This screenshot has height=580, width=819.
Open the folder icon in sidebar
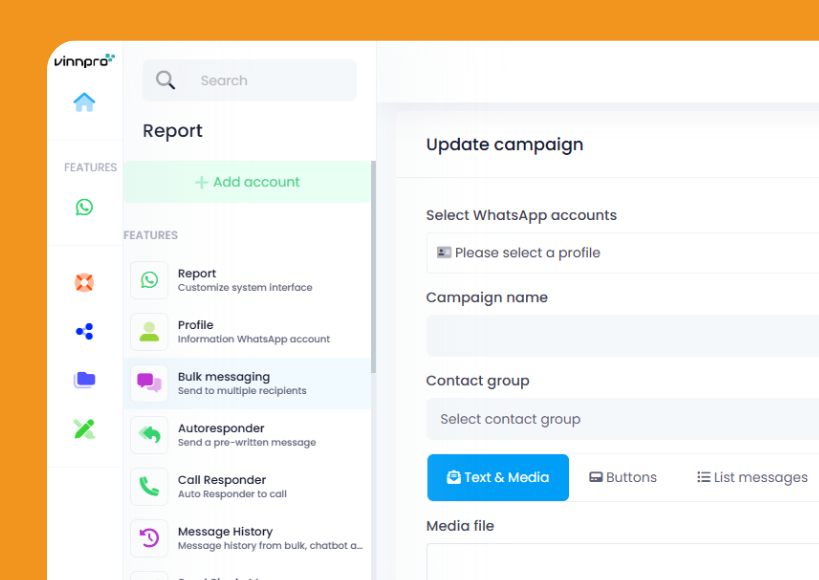(84, 380)
